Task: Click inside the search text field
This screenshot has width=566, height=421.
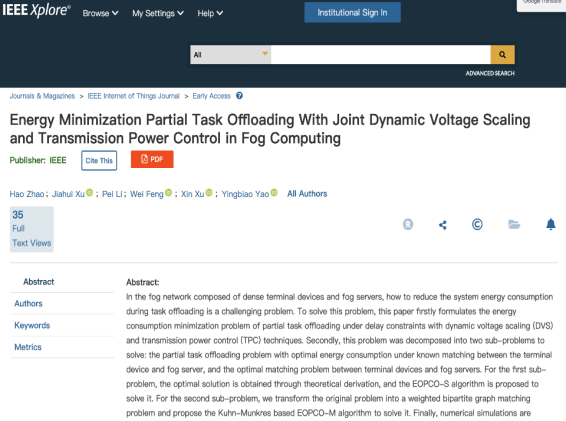Action: pyautogui.click(x=380, y=55)
